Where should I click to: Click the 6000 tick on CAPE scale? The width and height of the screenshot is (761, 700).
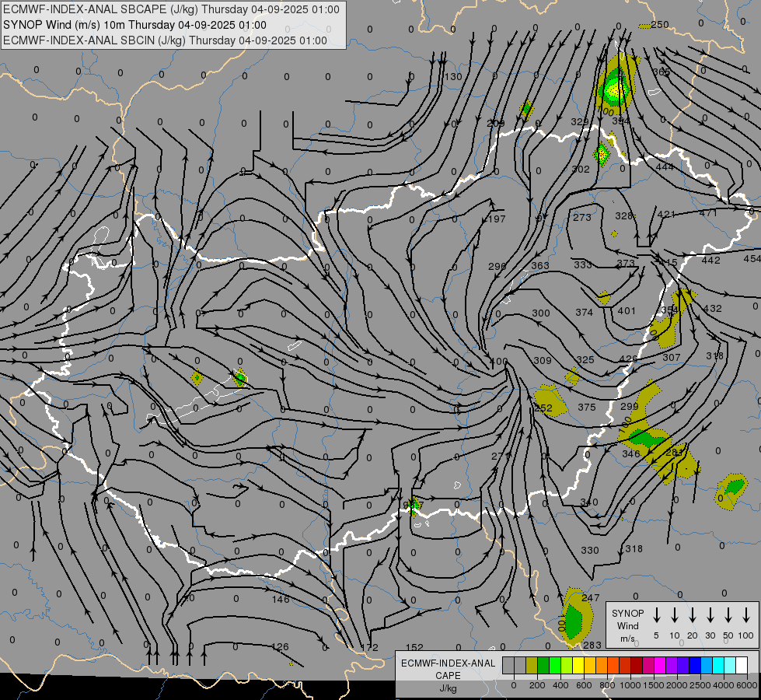tap(747, 685)
